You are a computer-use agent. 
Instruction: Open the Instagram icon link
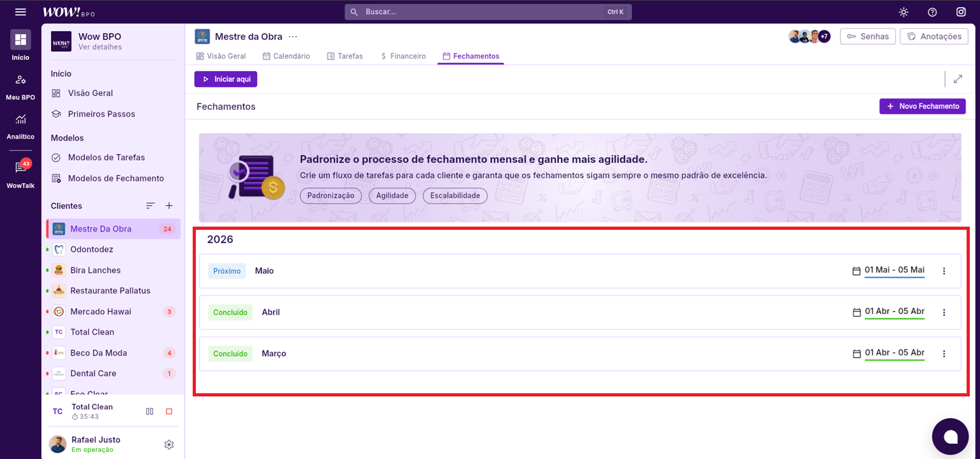[961, 12]
